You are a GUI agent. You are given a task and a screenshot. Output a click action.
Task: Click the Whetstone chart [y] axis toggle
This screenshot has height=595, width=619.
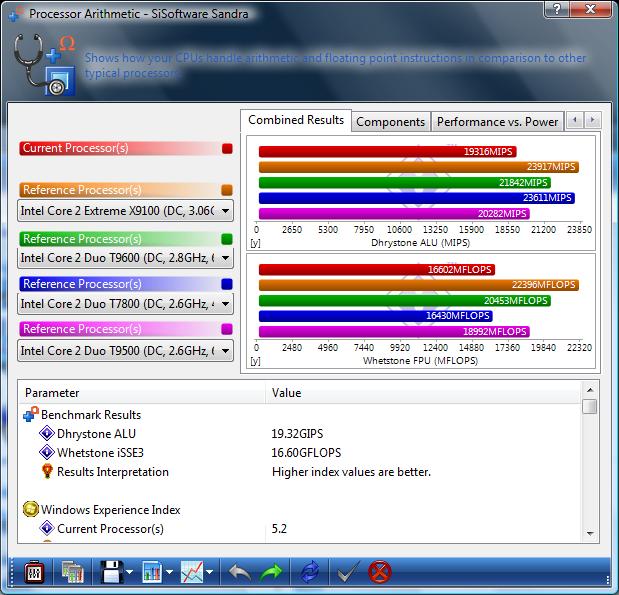pos(255,361)
